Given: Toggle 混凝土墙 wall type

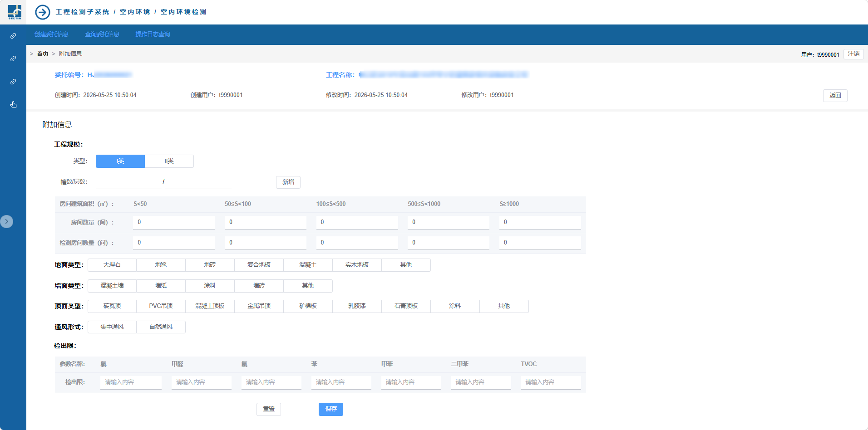Looking at the screenshot, I should (x=112, y=286).
